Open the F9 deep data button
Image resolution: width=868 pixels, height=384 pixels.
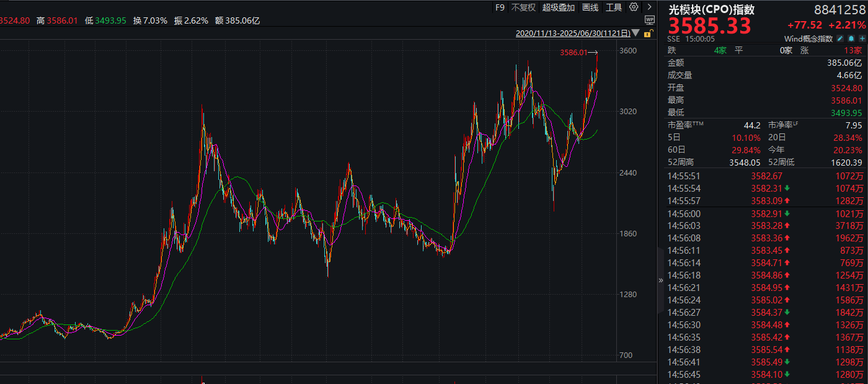500,7
